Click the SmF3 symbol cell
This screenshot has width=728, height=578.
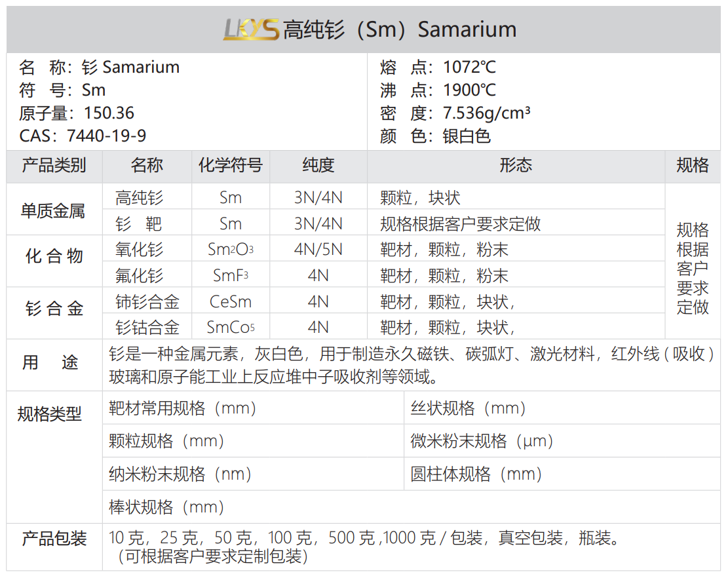point(230,276)
